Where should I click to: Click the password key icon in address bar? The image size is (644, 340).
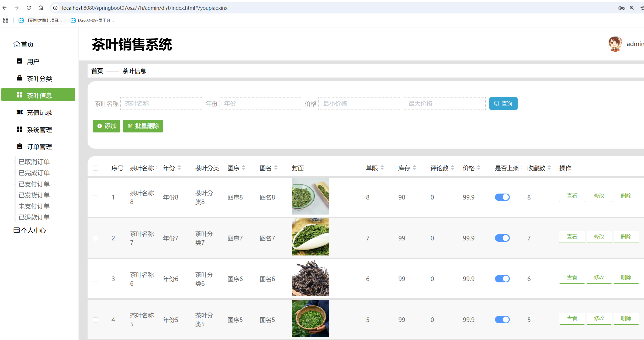[x=621, y=8]
